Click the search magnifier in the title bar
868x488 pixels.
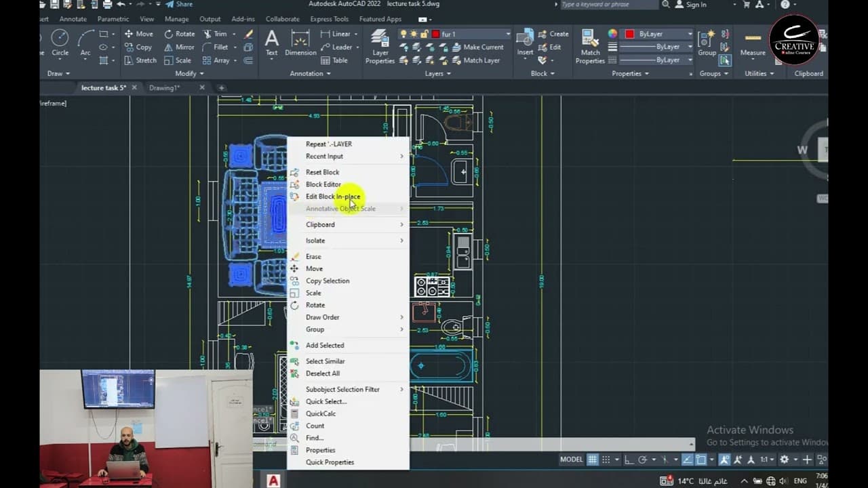pos(665,4)
